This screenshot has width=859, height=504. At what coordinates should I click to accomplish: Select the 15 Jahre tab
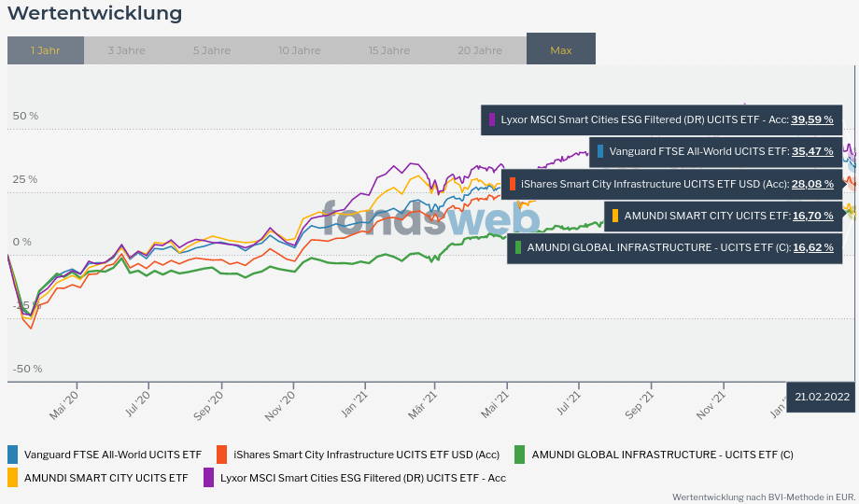pyautogui.click(x=388, y=50)
